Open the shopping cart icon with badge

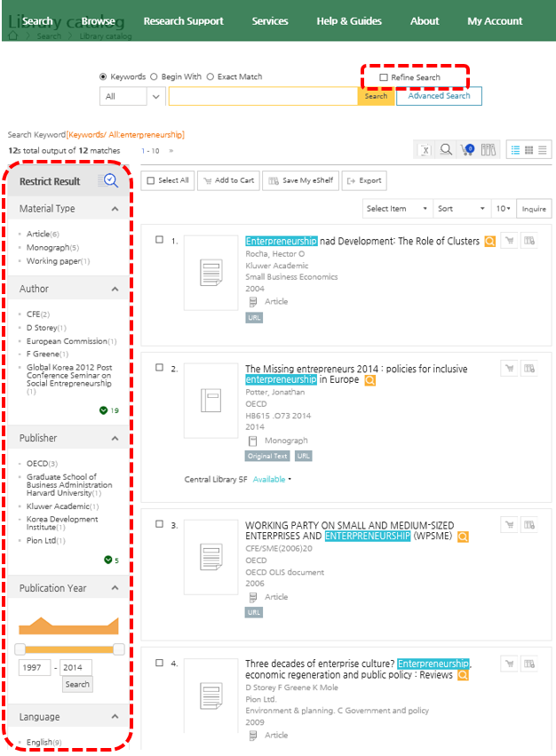coord(467,149)
